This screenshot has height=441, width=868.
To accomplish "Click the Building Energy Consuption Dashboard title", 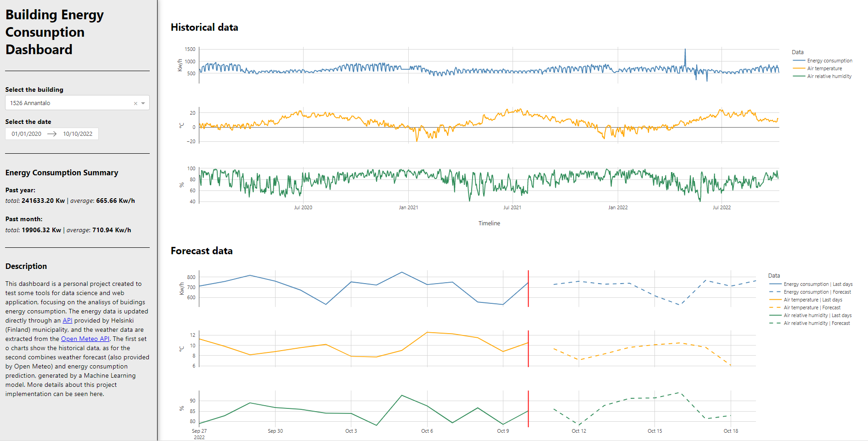I will pyautogui.click(x=55, y=32).
